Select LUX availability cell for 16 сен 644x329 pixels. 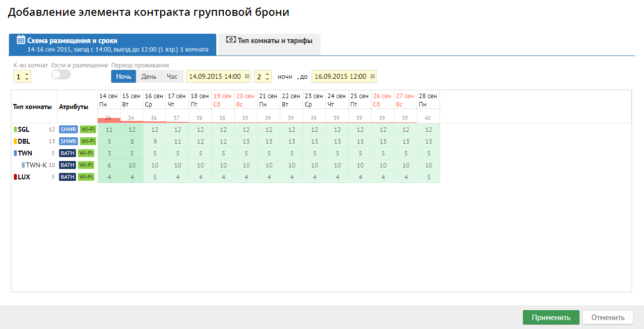coord(155,177)
